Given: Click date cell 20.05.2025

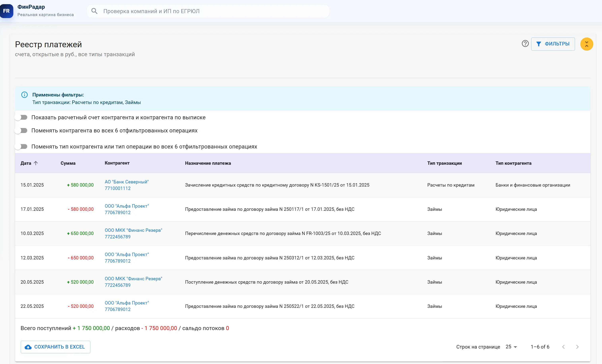Looking at the screenshot, I should pos(32,282).
